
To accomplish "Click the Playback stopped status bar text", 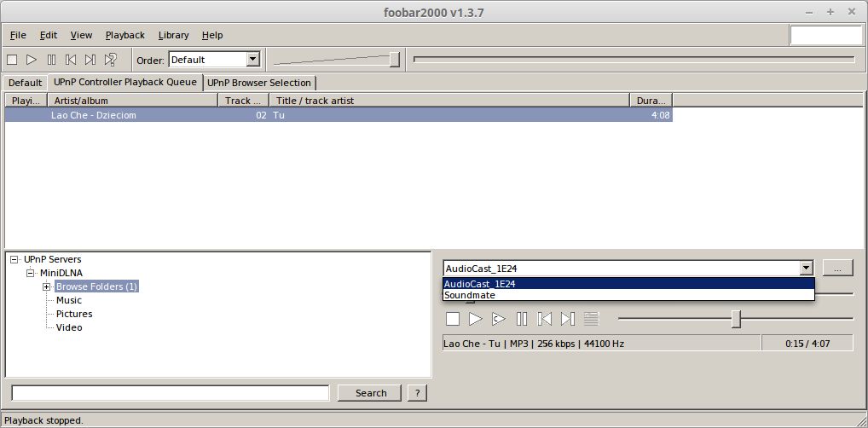I will click(x=43, y=420).
